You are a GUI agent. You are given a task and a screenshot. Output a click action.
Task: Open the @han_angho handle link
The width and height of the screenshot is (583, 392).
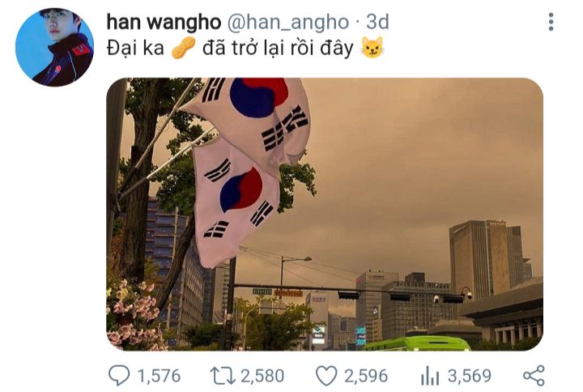tap(287, 23)
